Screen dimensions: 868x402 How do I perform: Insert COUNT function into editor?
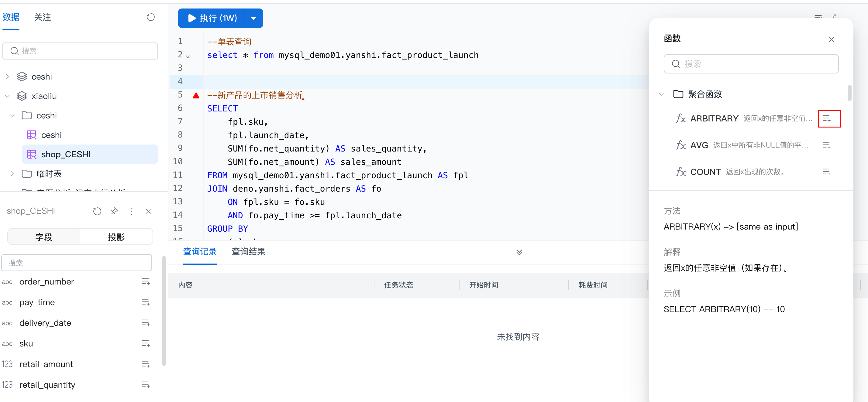tap(827, 172)
